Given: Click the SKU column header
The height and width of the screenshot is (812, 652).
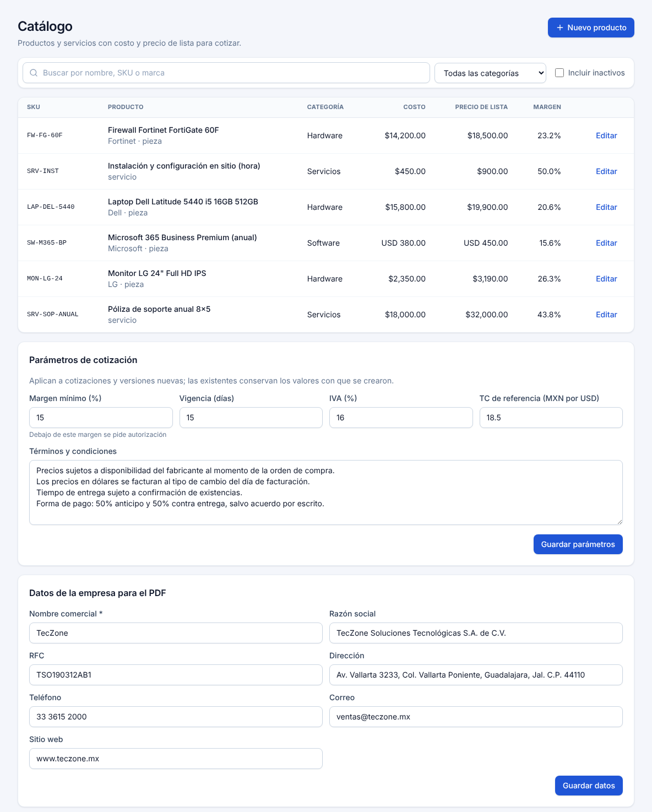Looking at the screenshot, I should point(34,107).
